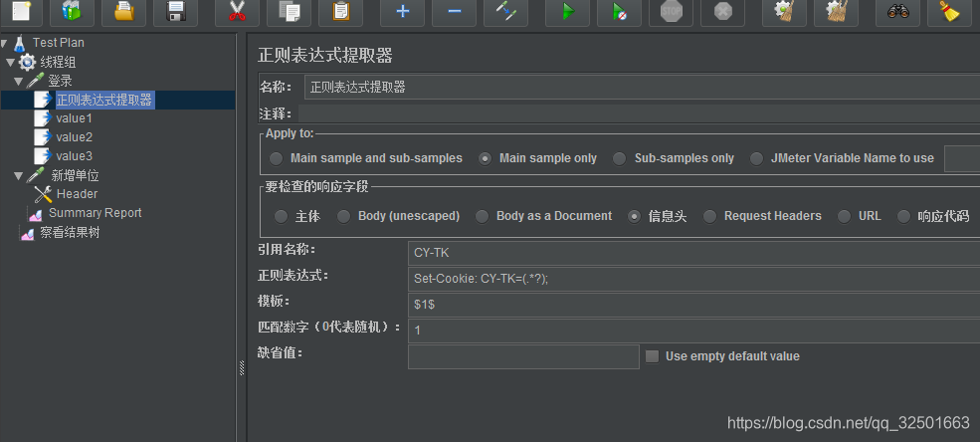Click the 匹配数字 field containing 1

coord(693,331)
